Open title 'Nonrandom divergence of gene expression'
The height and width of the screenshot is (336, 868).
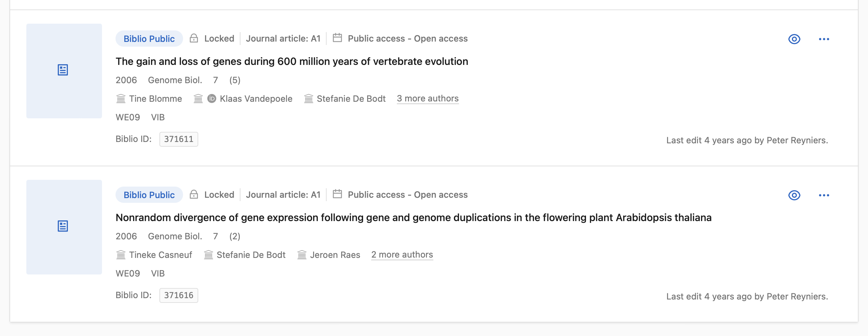click(413, 218)
